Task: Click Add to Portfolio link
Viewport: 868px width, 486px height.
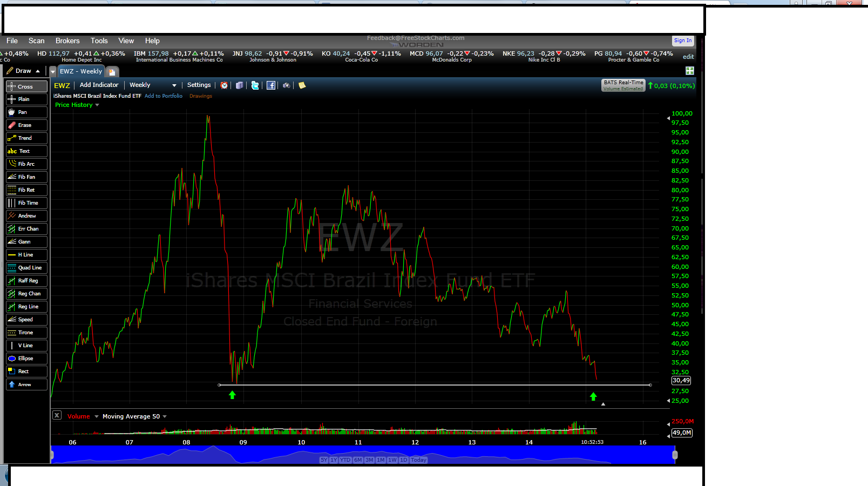Action: 164,96
